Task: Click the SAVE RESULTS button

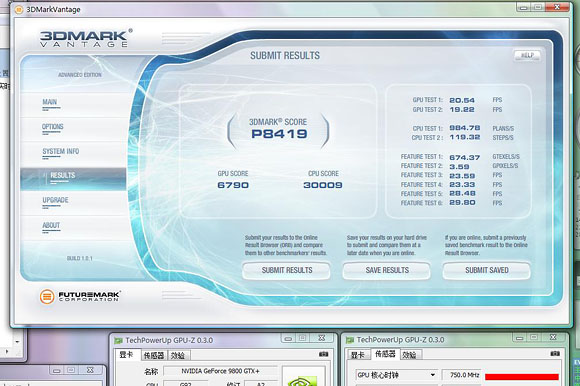Action: pyautogui.click(x=387, y=270)
